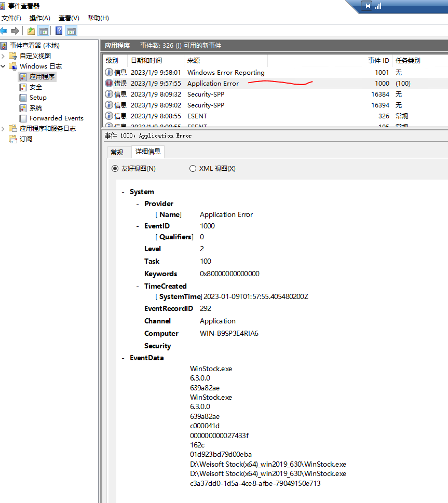The image size is (448, 503).
Task: Click the Back arrow toolbar icon
Action: tap(4, 31)
